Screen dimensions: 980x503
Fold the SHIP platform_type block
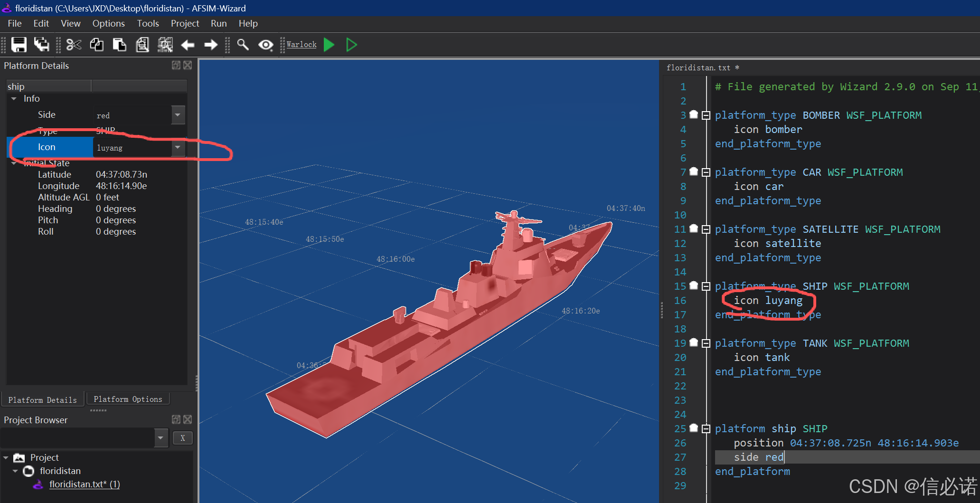coord(706,286)
